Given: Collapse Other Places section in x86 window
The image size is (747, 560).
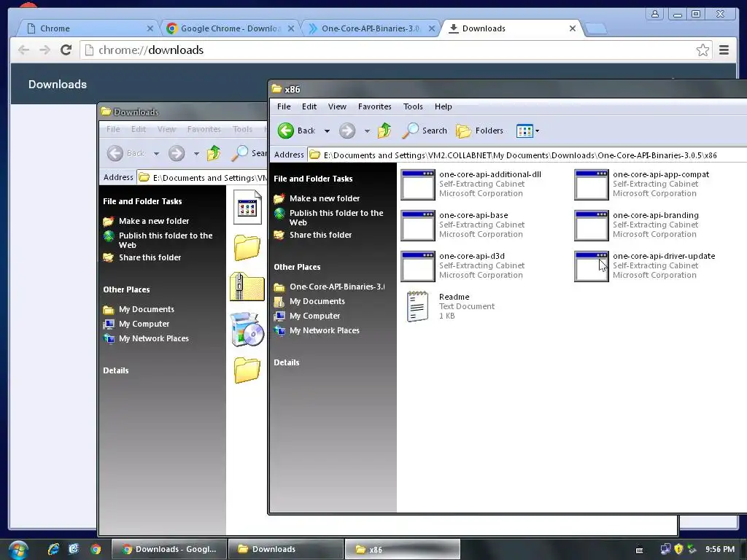Looking at the screenshot, I should click(x=297, y=267).
